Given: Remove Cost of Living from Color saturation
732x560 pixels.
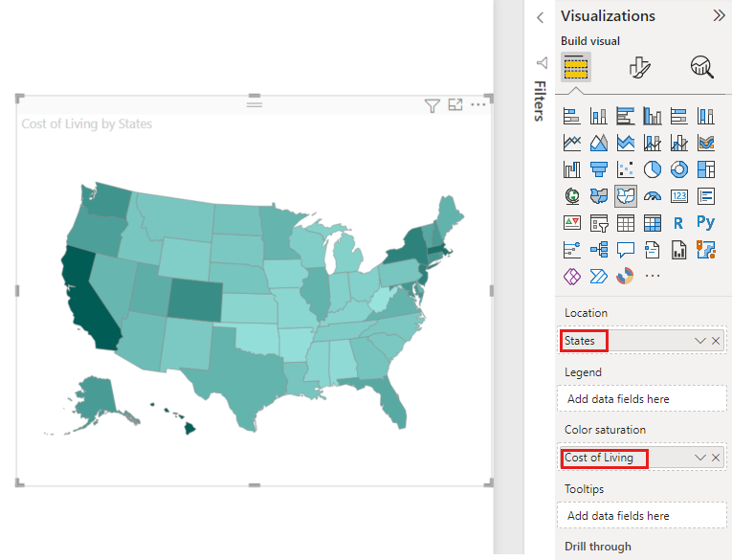Looking at the screenshot, I should (x=716, y=458).
